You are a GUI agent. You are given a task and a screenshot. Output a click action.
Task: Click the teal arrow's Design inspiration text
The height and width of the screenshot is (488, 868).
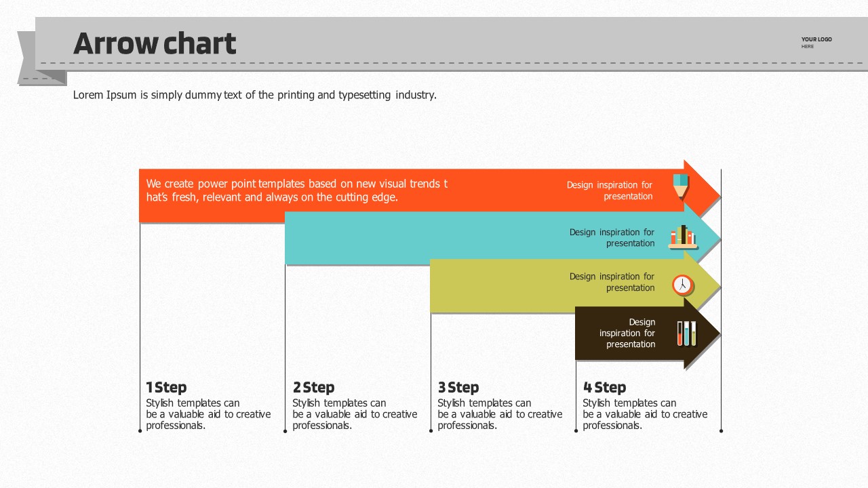[612, 238]
